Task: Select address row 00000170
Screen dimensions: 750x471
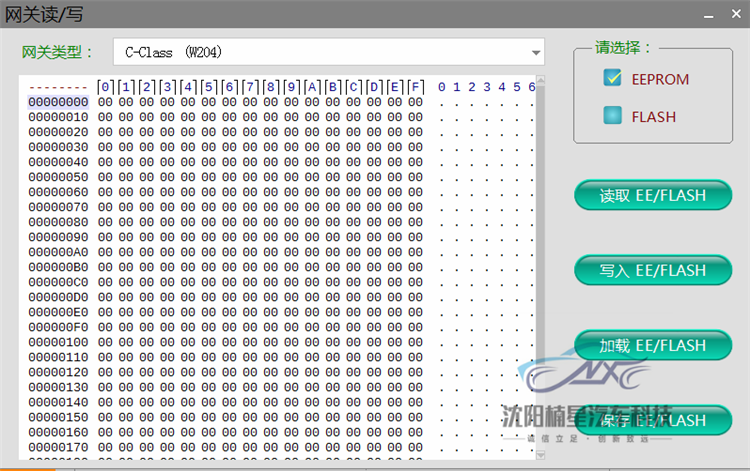Action: (58, 447)
